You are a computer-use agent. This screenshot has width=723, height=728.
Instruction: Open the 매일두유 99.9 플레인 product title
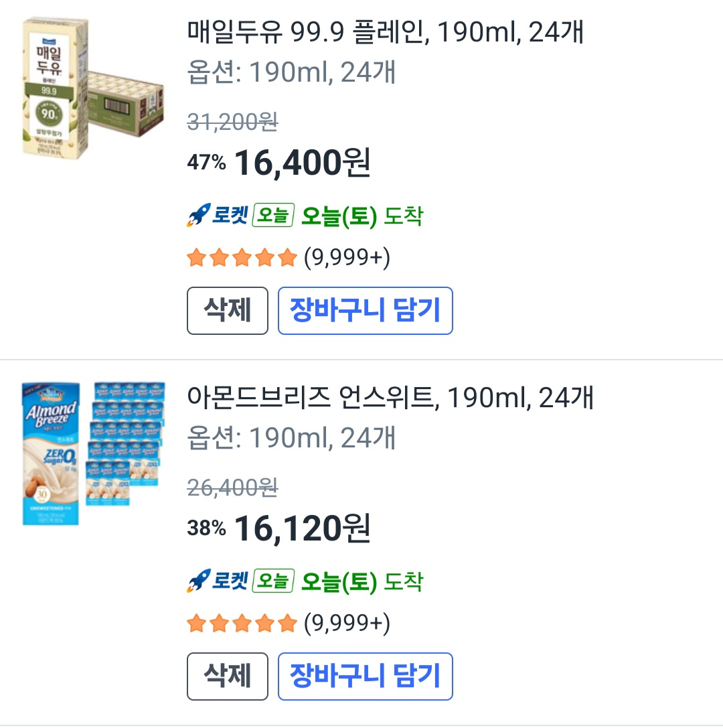[385, 33]
